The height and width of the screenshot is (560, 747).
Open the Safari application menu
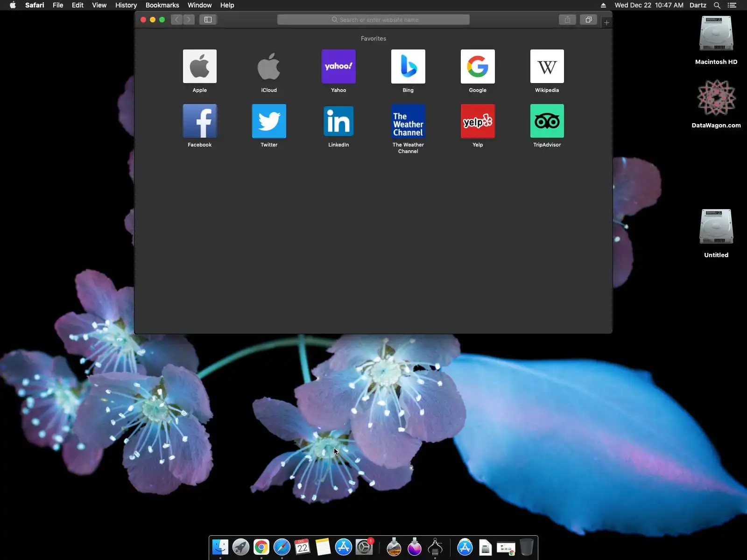point(35,5)
